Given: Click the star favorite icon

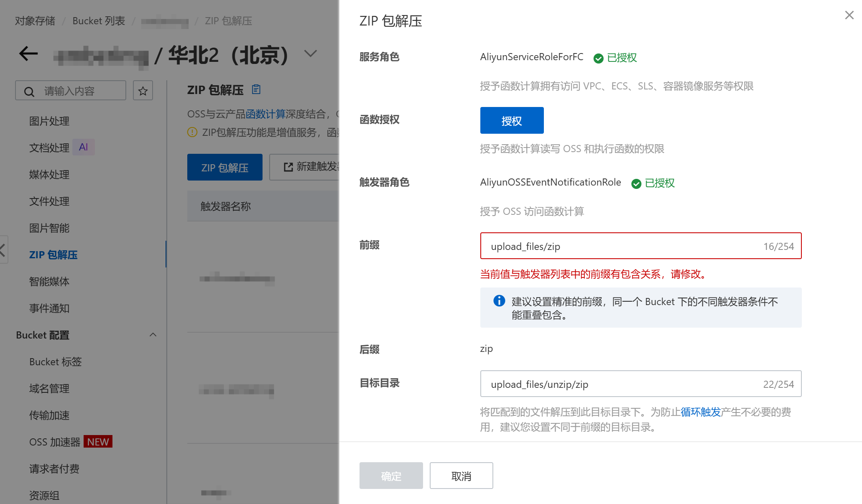Looking at the screenshot, I should click(143, 91).
